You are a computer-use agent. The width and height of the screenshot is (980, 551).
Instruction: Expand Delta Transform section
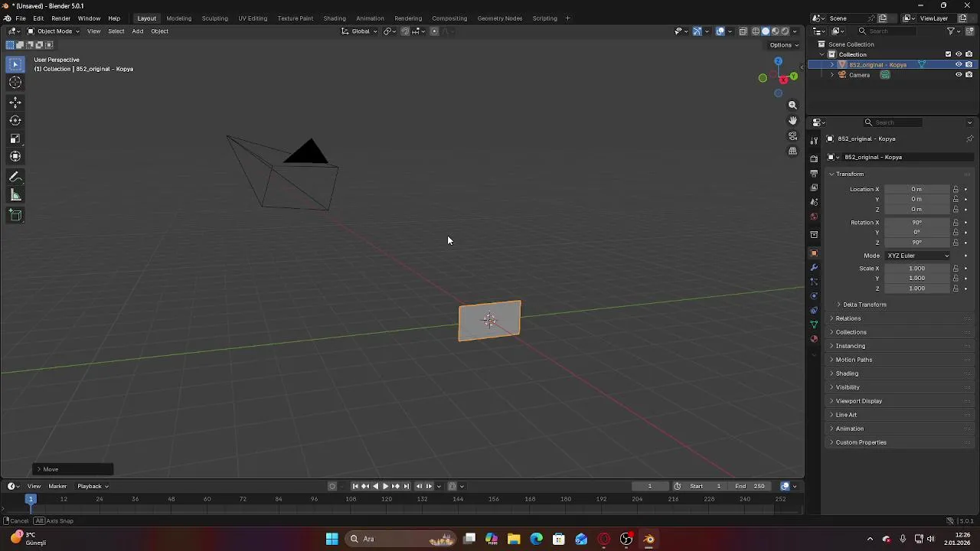864,305
